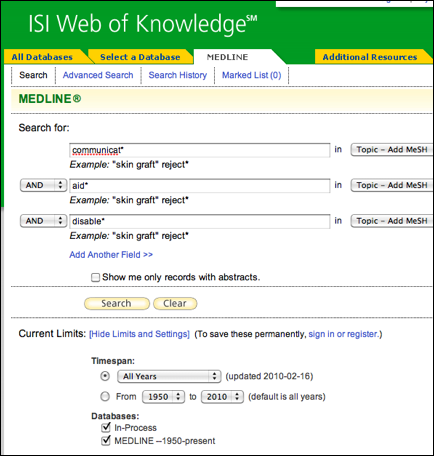
Task: Click Add Another Field link
Action: [111, 255]
